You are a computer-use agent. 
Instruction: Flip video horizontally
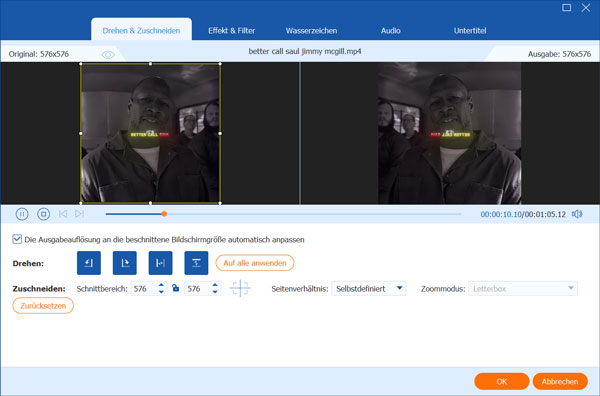[160, 263]
